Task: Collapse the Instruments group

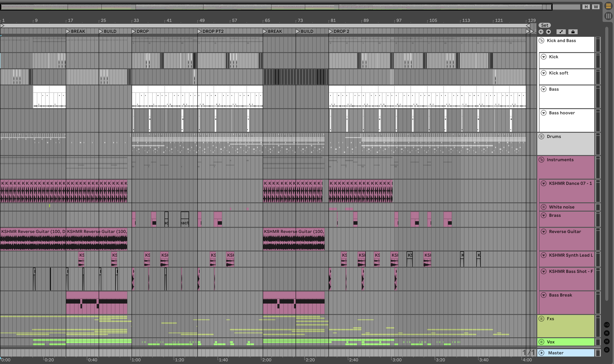Action: coord(542,160)
